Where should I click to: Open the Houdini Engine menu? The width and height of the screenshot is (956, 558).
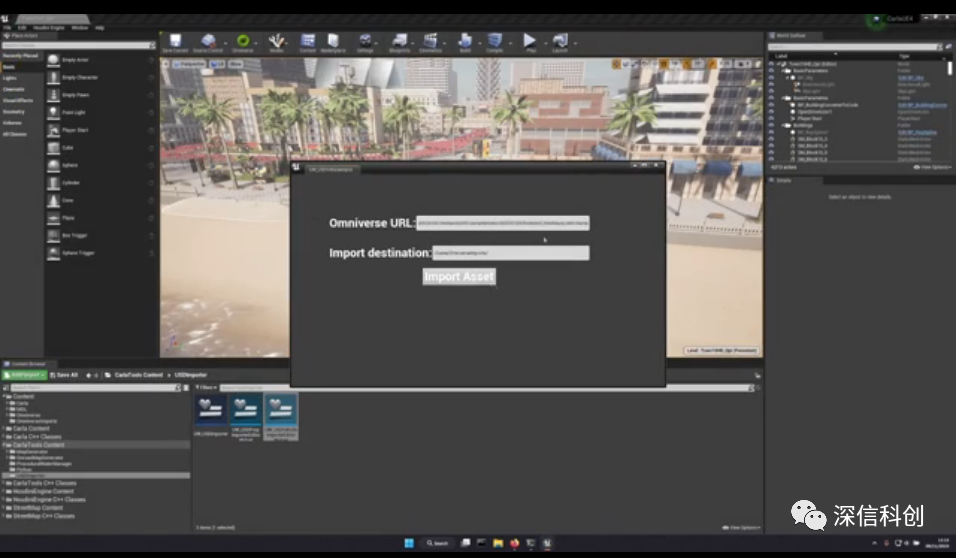tap(49, 27)
